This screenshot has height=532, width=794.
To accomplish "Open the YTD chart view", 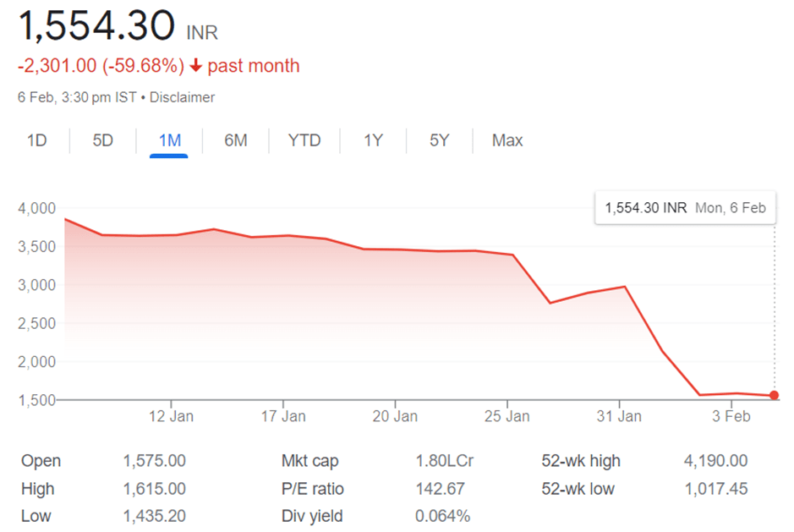I will tap(304, 140).
